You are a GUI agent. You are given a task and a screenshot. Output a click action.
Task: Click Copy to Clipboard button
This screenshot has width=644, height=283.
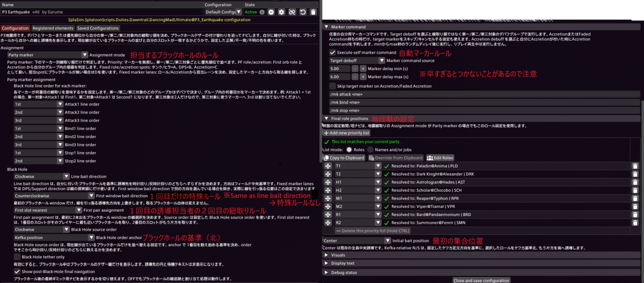(x=345, y=158)
